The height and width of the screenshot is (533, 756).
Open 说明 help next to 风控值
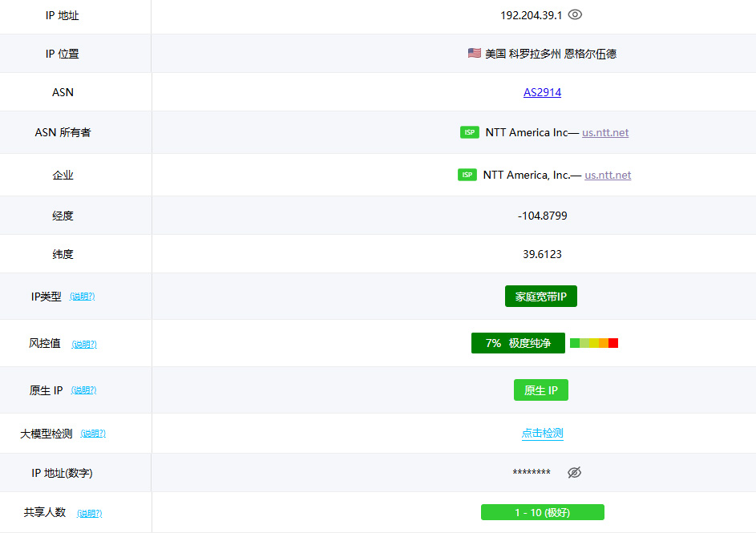[x=84, y=345]
